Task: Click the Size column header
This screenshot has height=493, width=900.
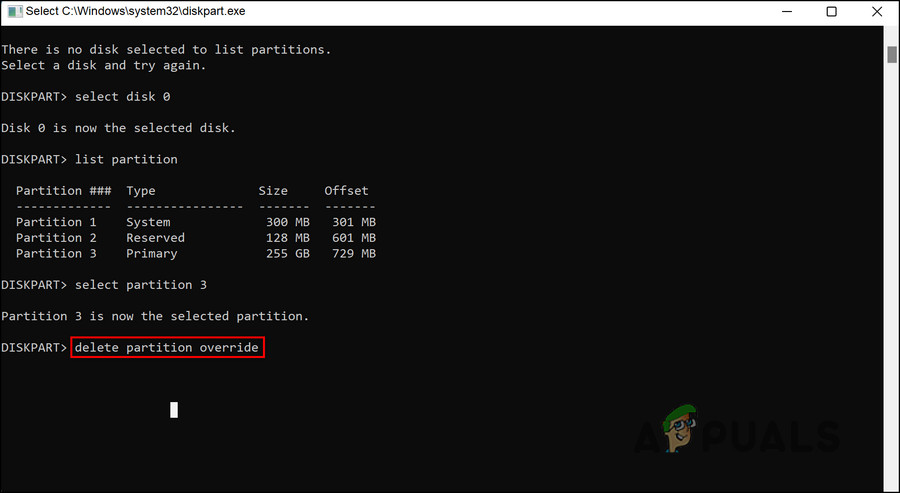Action: tap(273, 191)
